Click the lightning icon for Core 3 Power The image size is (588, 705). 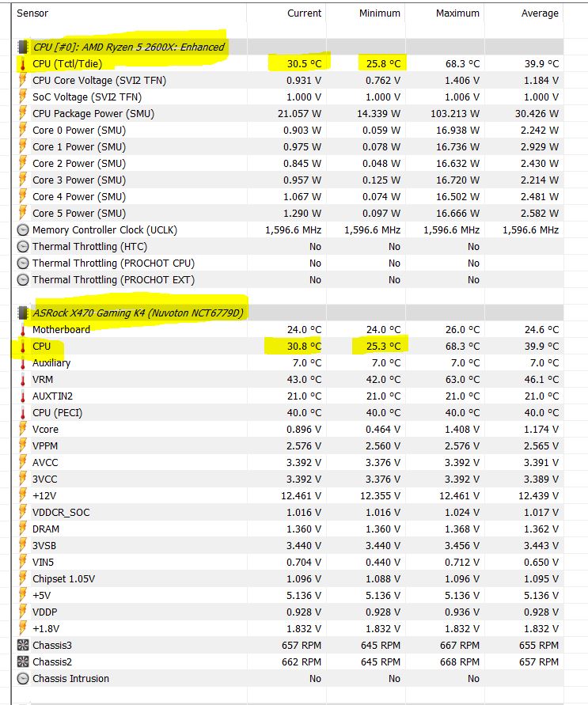[x=22, y=180]
